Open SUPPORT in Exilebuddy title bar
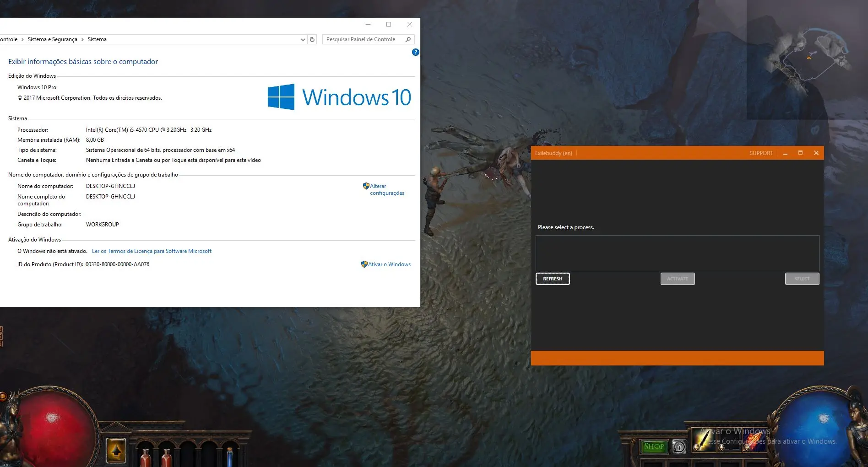 point(760,153)
